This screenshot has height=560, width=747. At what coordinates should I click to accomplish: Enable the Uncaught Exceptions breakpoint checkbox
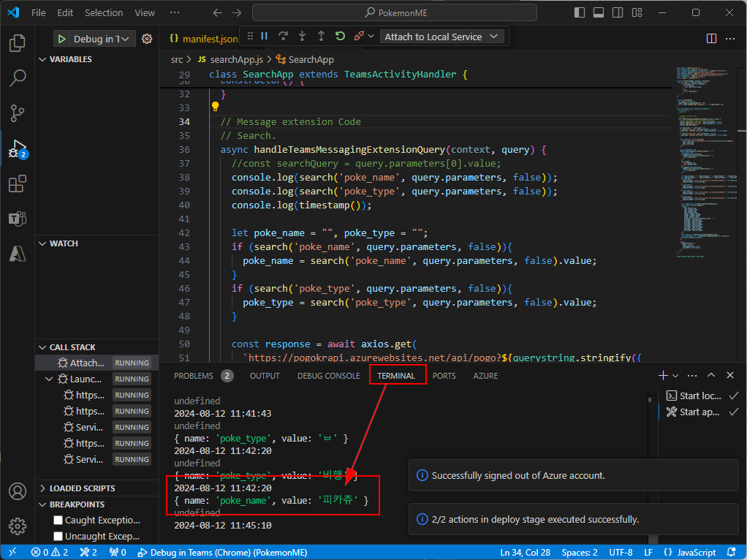[58, 536]
